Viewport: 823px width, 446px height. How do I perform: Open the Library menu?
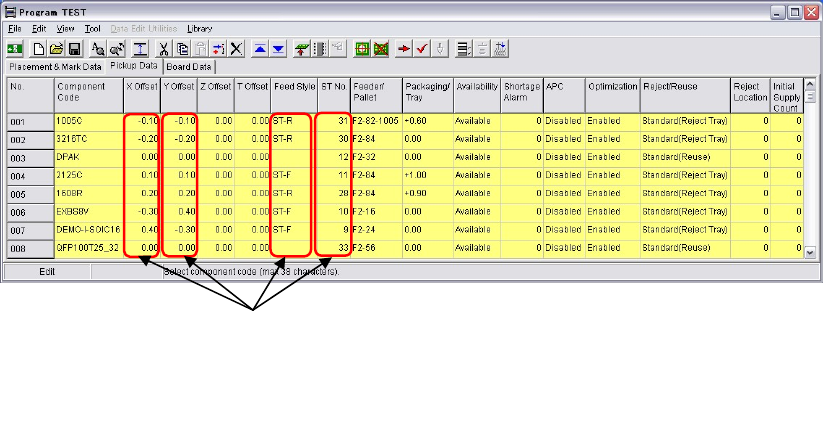click(199, 29)
